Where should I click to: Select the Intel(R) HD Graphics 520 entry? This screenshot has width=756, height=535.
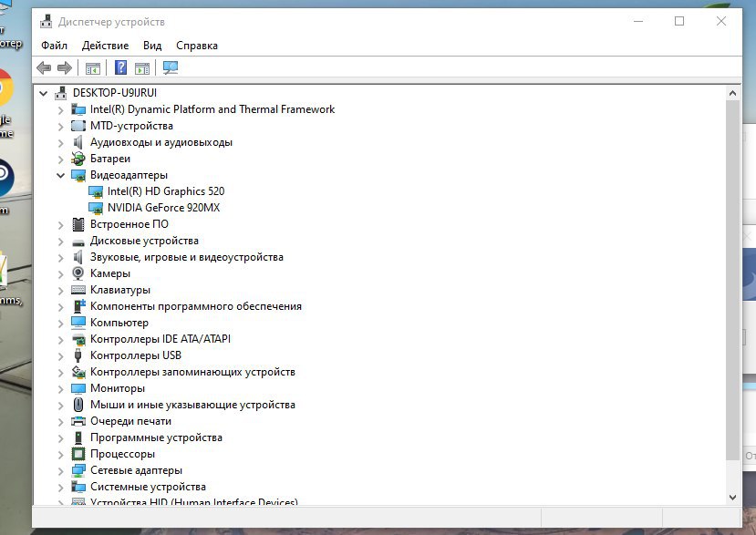[166, 191]
